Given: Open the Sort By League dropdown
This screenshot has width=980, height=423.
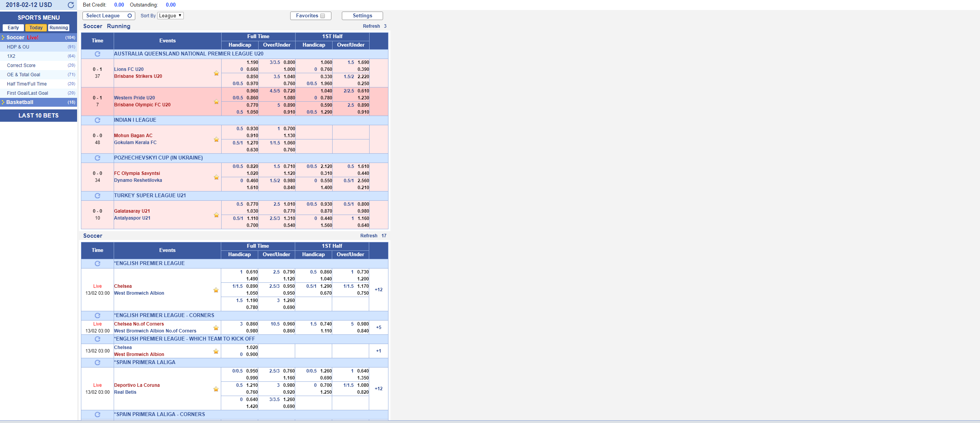Looking at the screenshot, I should coord(170,16).
